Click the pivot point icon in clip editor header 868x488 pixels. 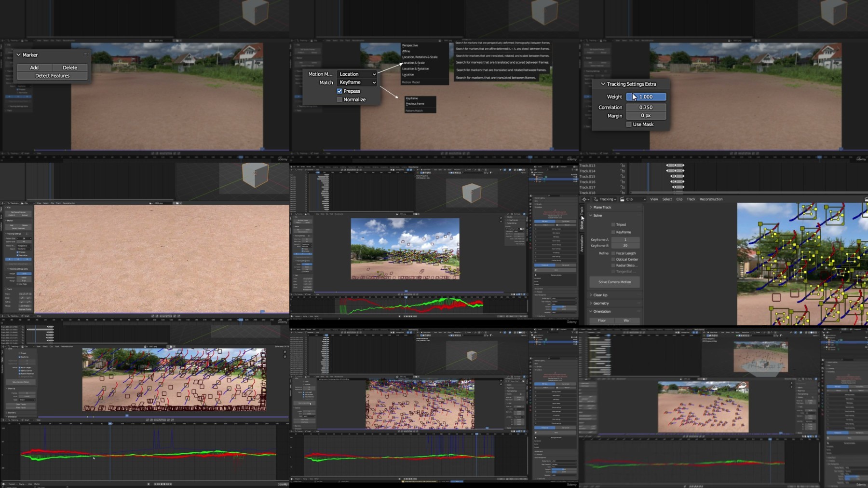pos(584,199)
